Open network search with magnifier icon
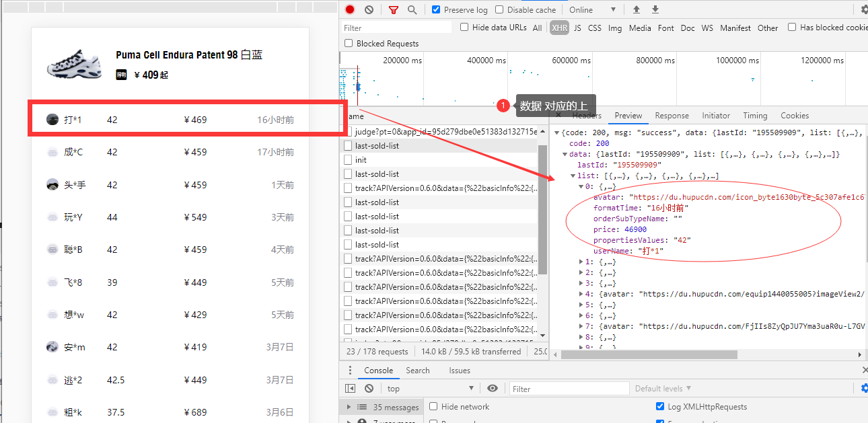868x423 pixels. pyautogui.click(x=412, y=10)
